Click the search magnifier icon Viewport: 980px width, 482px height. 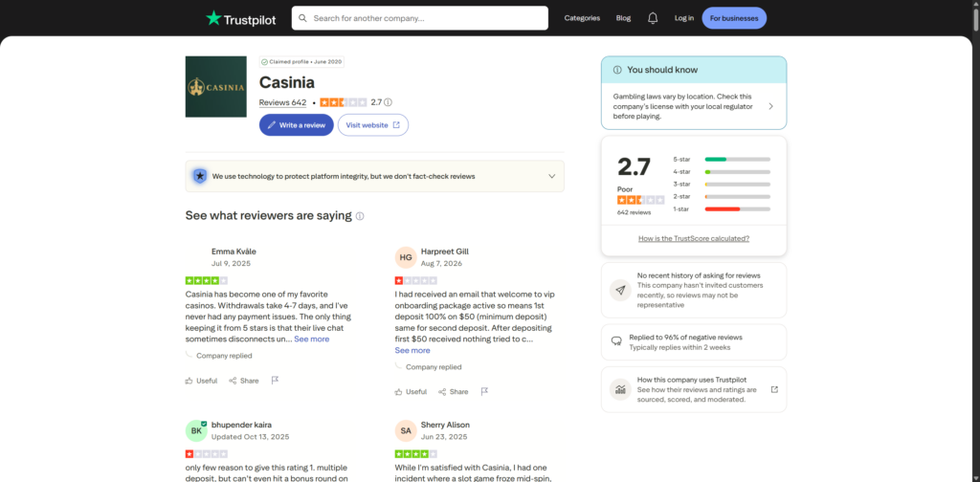[303, 18]
